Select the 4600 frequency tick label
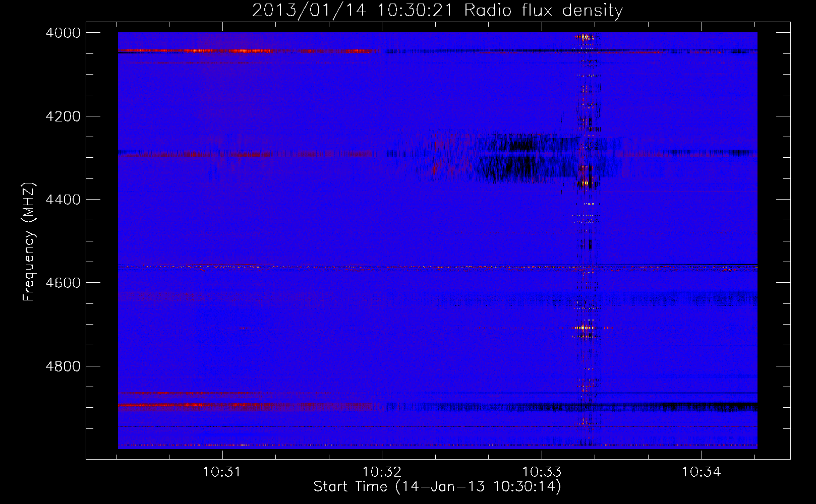 63,283
